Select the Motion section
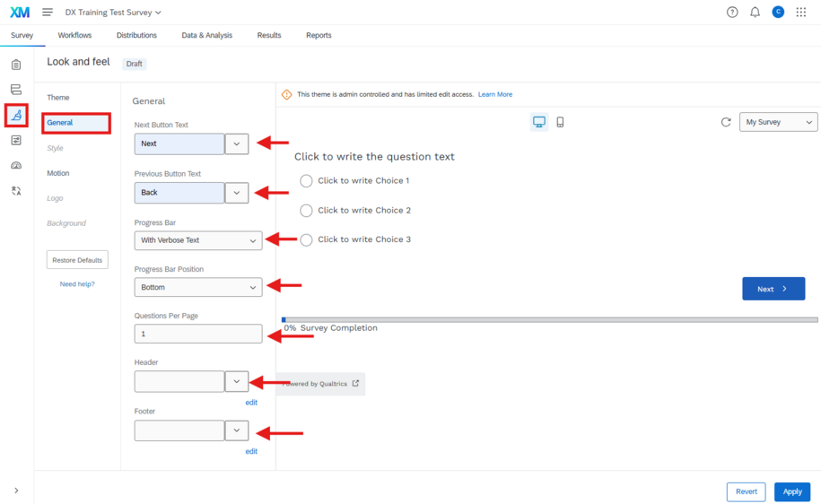 (58, 173)
